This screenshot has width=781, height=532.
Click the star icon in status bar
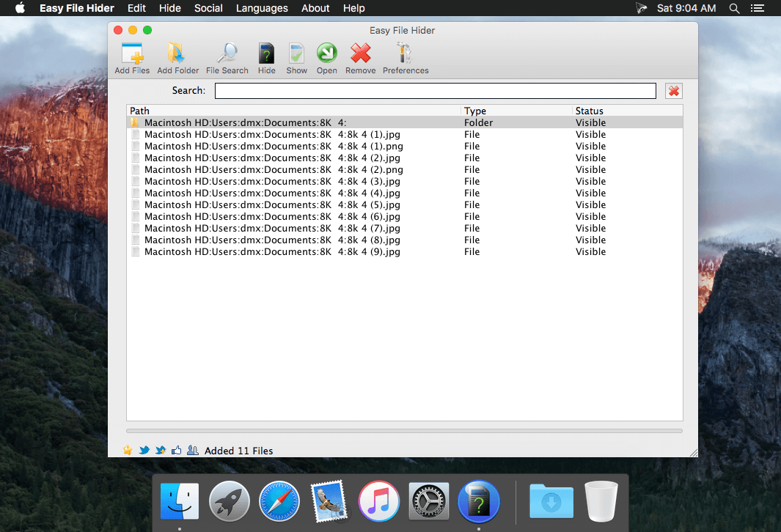[x=128, y=450]
